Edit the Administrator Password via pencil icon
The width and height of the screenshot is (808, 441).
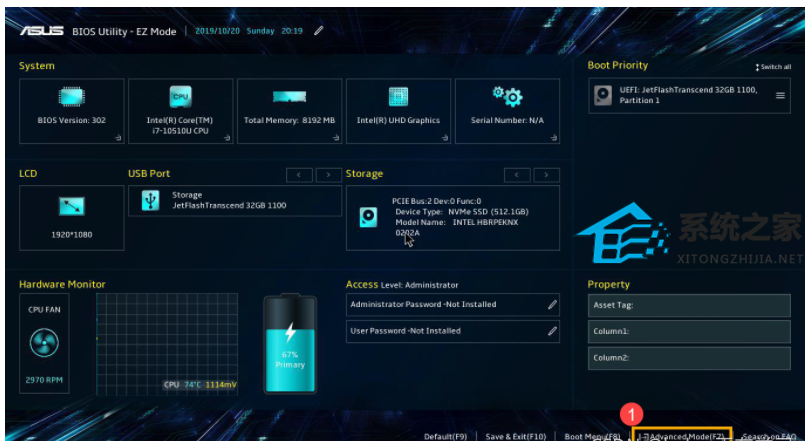tap(552, 304)
